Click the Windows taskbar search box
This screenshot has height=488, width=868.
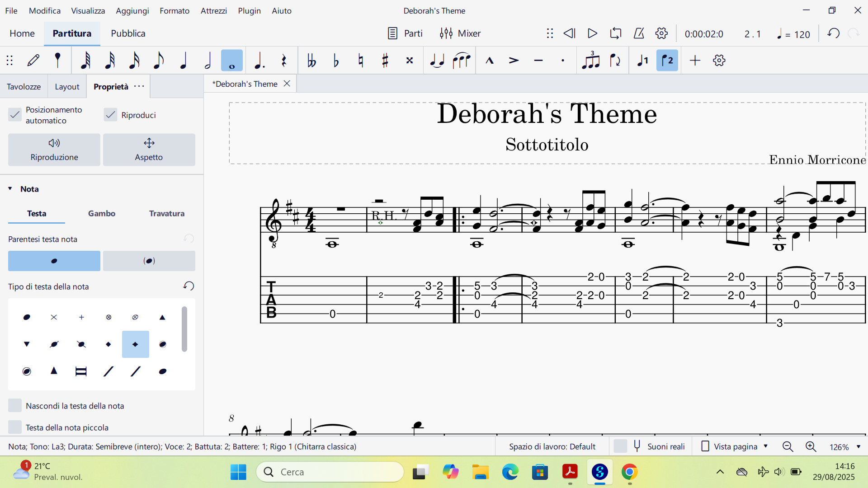click(330, 472)
